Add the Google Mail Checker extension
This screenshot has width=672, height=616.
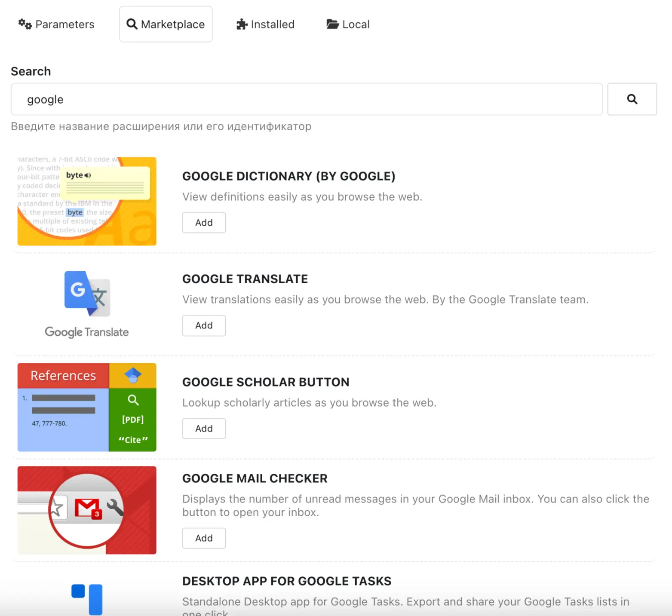click(x=204, y=538)
